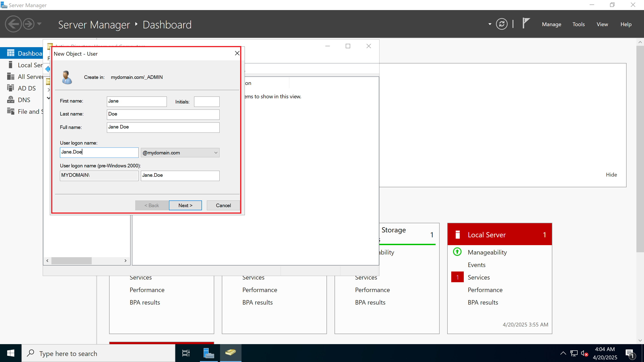Click Services in Local Server tile

(479, 277)
